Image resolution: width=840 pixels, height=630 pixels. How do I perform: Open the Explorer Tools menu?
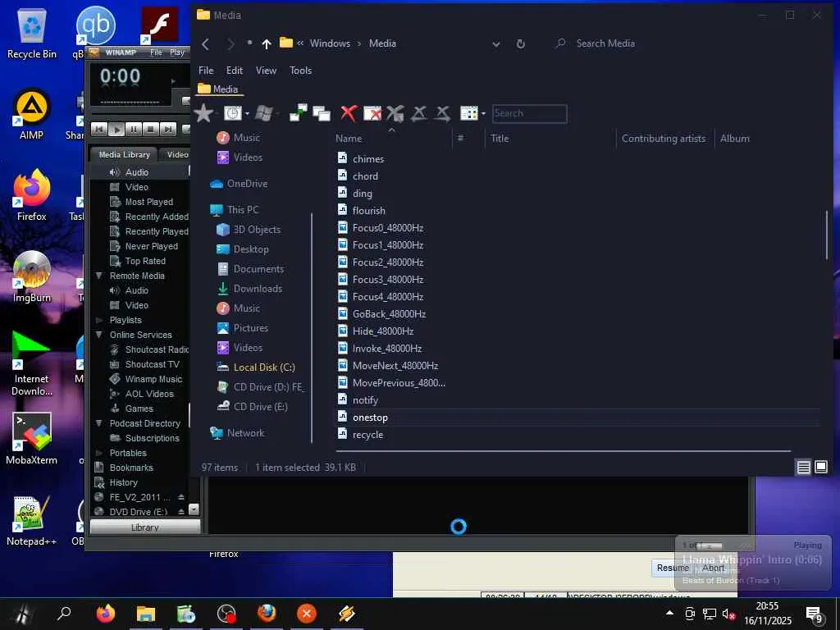click(300, 71)
